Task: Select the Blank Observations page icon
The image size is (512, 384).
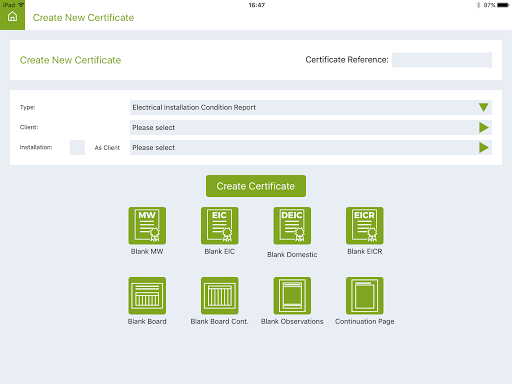Action: [x=292, y=296]
